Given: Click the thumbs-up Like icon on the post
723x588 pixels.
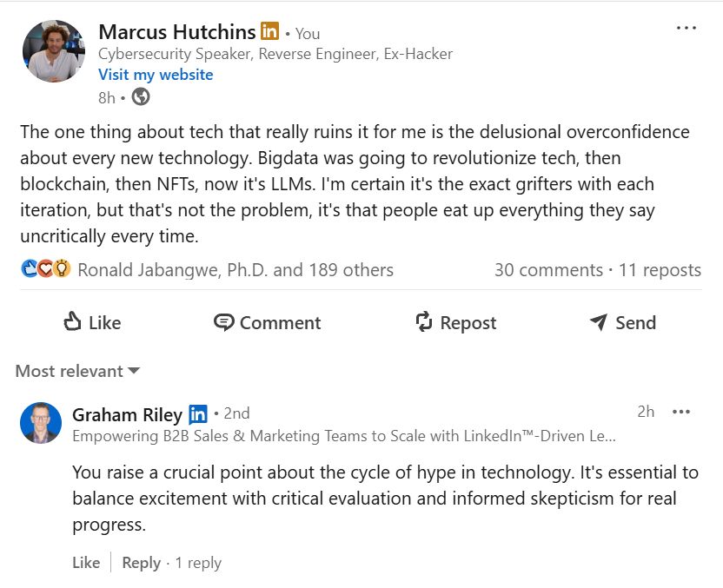Looking at the screenshot, I should click(72, 321).
